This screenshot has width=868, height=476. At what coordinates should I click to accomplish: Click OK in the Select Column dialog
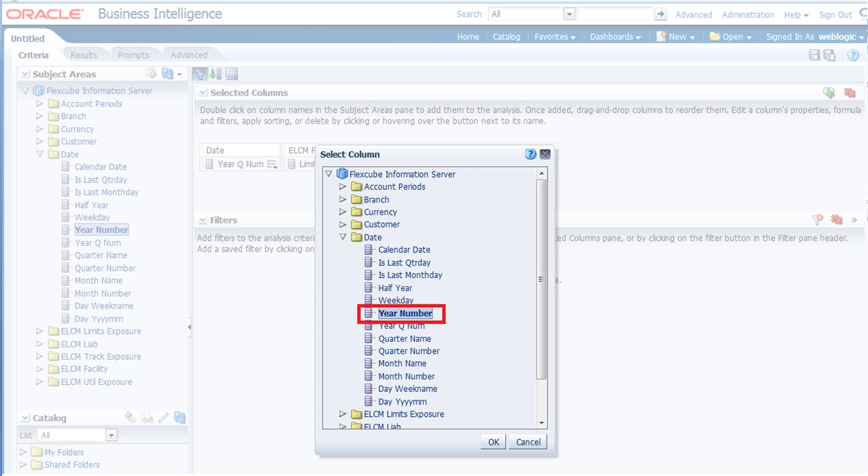pos(493,442)
